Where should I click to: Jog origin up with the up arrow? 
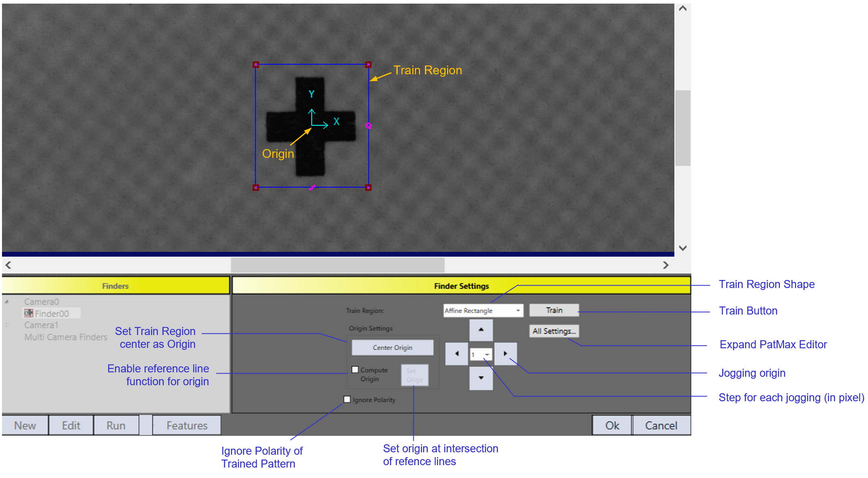click(481, 330)
